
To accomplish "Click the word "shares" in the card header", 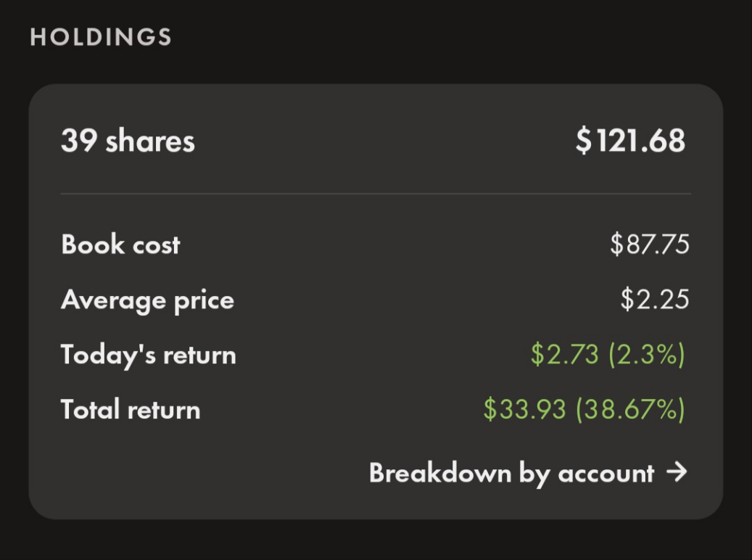I will point(150,141).
